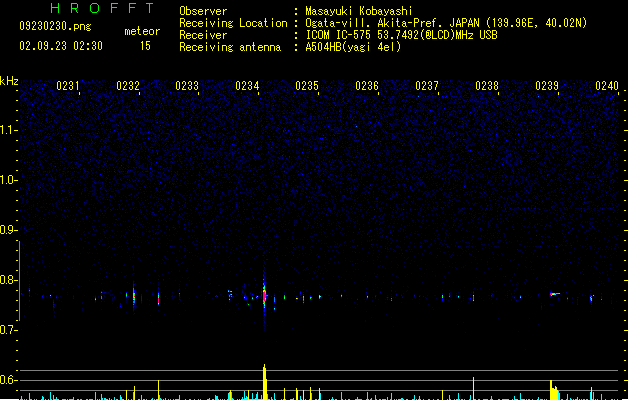Click the timestamp 02.09.23 02:30
Viewport: 629px width, 400px height.
[61, 46]
